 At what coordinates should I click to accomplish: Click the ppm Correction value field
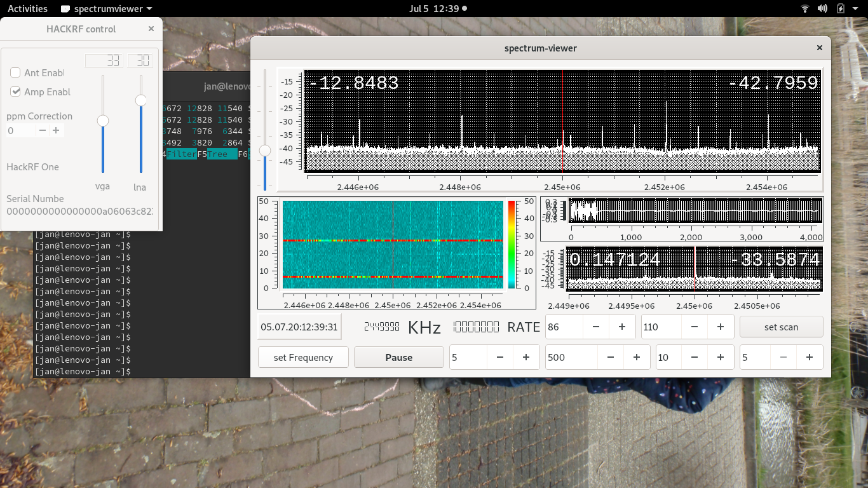(x=20, y=130)
